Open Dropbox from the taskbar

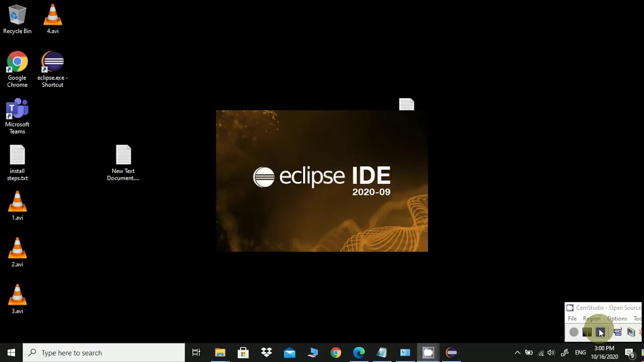coord(266,352)
